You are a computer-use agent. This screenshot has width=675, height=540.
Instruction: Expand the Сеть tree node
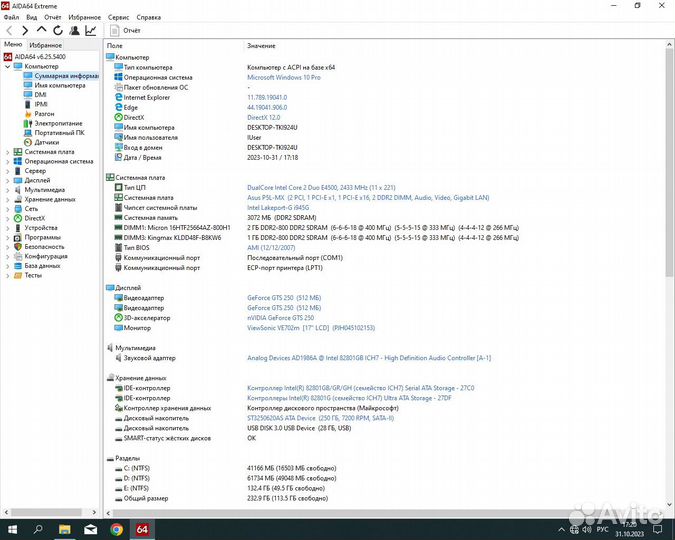tap(7, 209)
